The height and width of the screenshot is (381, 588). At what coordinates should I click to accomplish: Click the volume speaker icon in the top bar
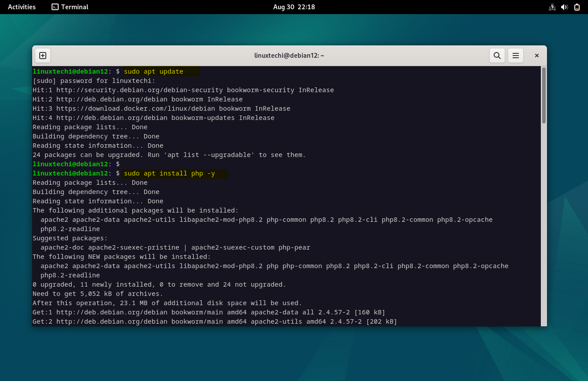pos(565,7)
